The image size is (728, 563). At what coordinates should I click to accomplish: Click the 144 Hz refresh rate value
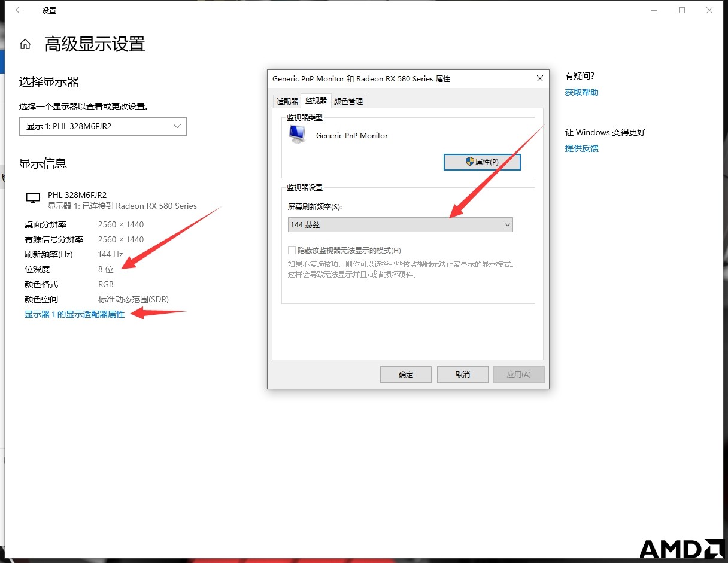coord(111,254)
